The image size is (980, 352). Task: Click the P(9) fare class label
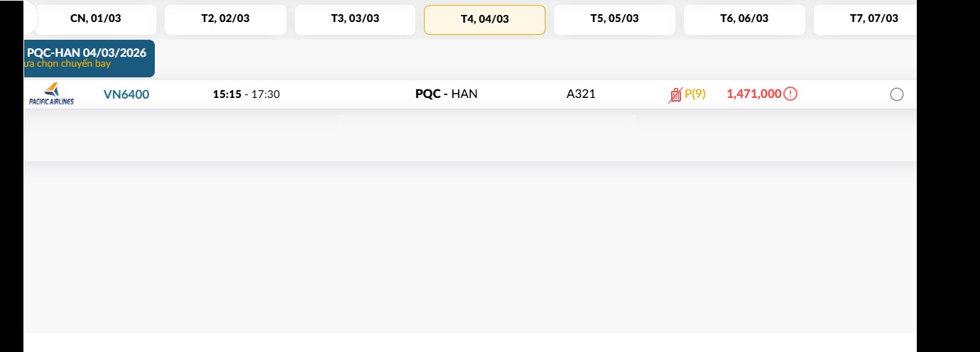695,94
